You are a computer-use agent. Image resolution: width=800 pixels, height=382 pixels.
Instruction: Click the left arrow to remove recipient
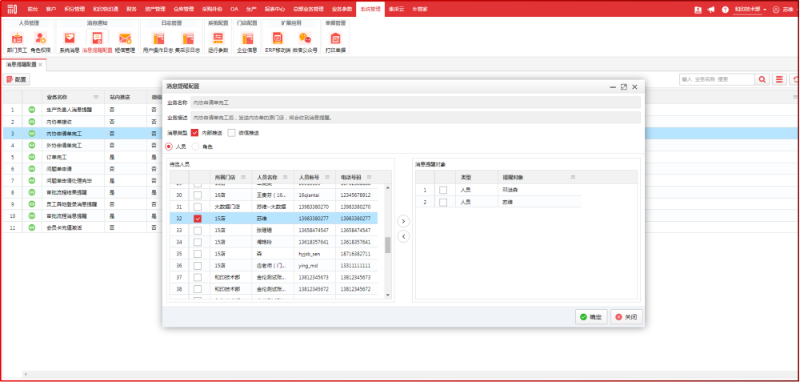(403, 237)
